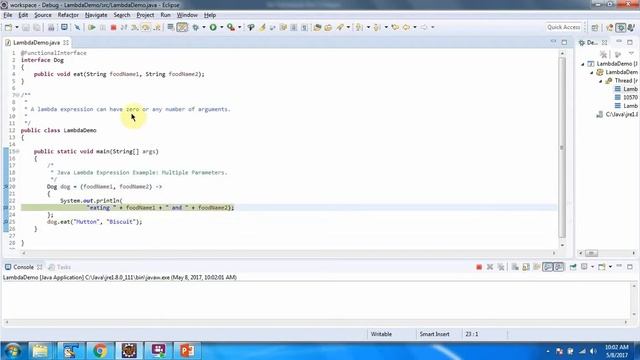The image size is (640, 360).
Task: Toggle Show Console on Standard Error change
Action: [559, 267]
